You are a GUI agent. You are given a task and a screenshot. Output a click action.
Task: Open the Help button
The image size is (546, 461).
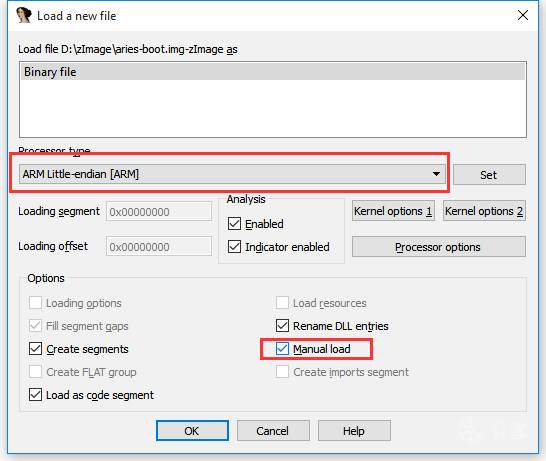(x=354, y=431)
